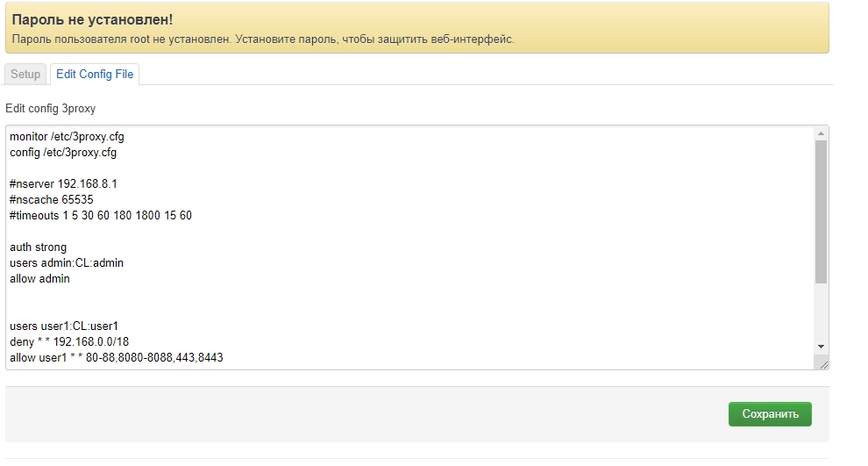
Task: Click the config textarea scrollbar thumb
Action: tap(821, 211)
